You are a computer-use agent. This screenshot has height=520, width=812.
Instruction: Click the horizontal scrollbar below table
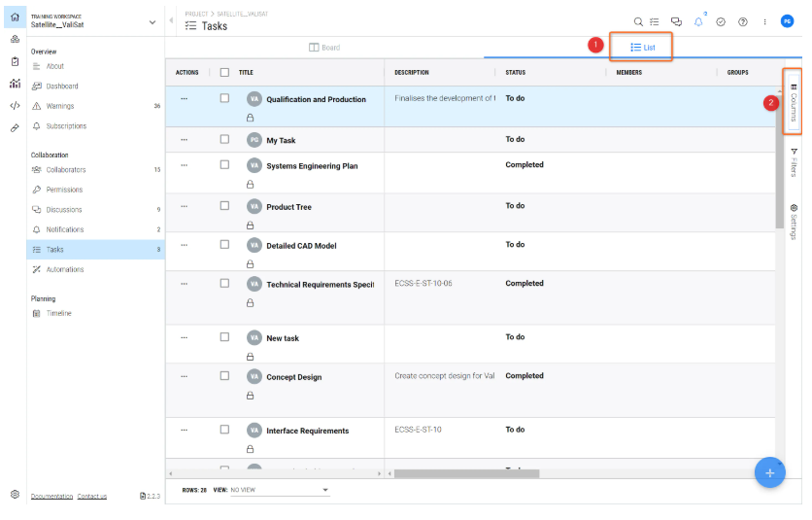(466, 473)
